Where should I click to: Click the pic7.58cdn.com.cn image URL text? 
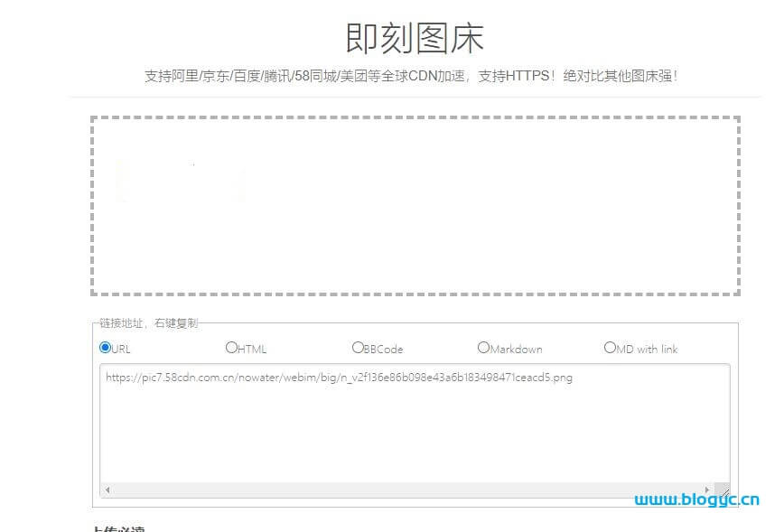tap(339, 378)
